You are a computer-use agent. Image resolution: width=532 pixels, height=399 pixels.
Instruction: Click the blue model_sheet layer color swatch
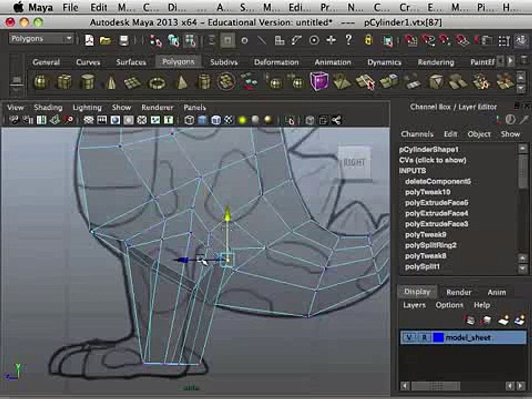(438, 337)
